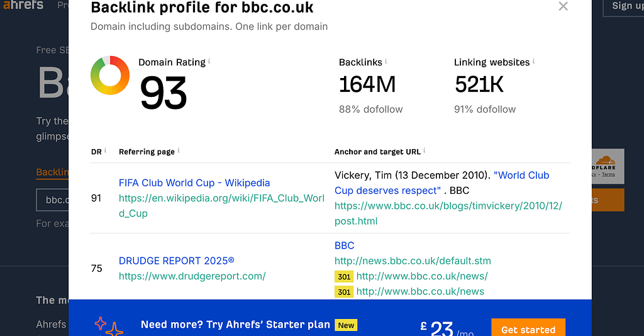
Task: Open FIFA Club World Cup Wikipedia link
Action: pyautogui.click(x=194, y=183)
